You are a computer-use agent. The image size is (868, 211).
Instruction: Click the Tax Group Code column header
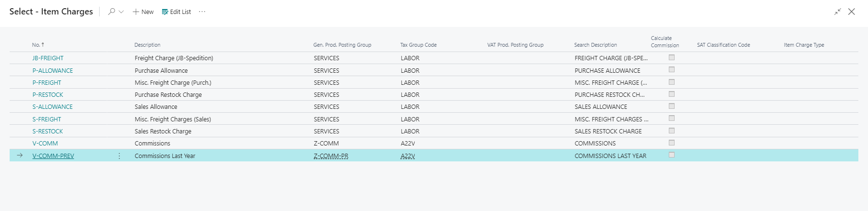pyautogui.click(x=418, y=45)
